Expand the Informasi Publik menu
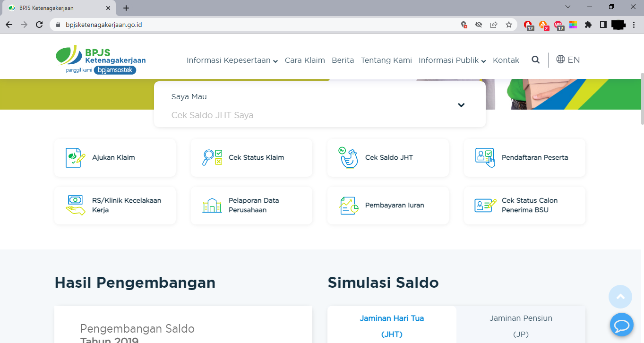 click(x=452, y=60)
